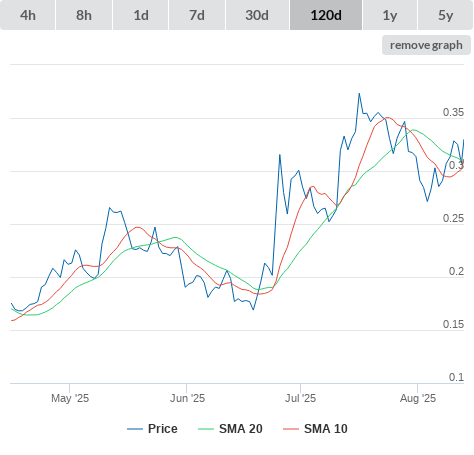This screenshot has height=455, width=474.
Task: Show the 5y time range
Action: 445,15
